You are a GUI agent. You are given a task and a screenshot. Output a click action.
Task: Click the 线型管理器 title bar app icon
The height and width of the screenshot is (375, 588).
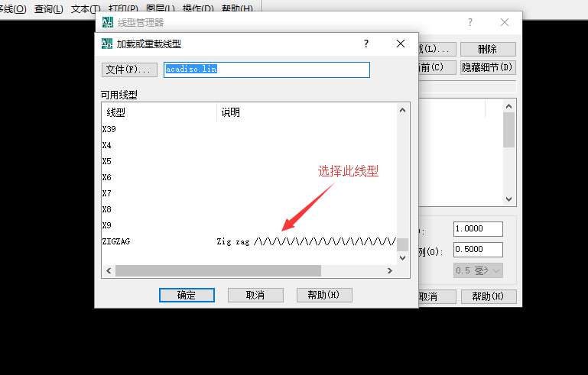coord(108,22)
